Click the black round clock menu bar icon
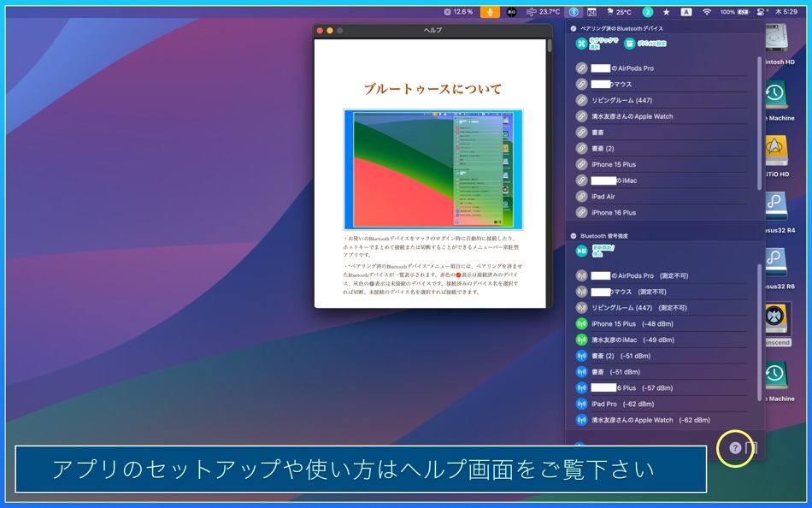812x508 pixels. click(x=512, y=12)
